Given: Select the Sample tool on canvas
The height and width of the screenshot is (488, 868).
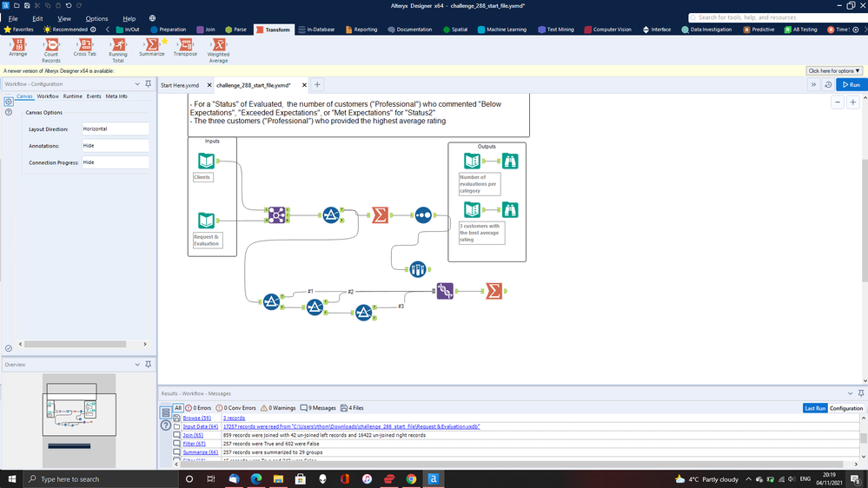Looking at the screenshot, I should click(423, 214).
